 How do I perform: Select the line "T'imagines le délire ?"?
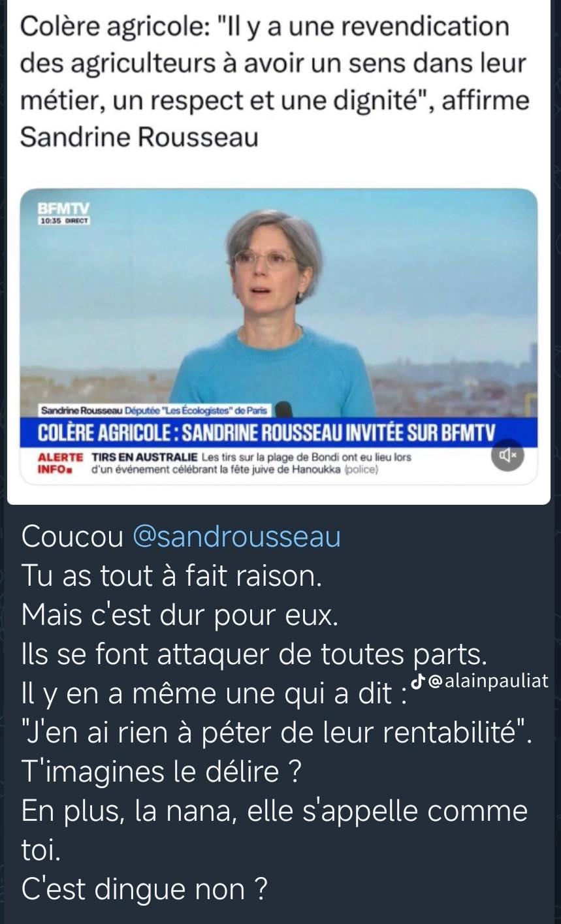point(161,772)
